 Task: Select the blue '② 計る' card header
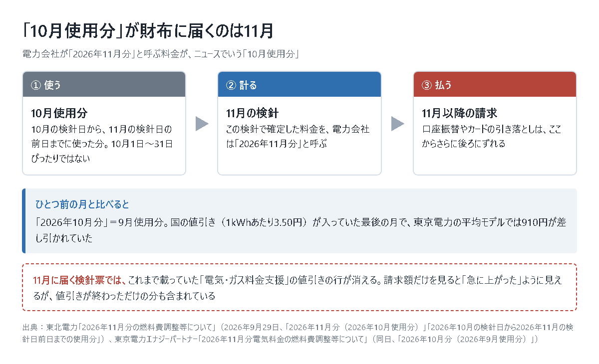299,84
